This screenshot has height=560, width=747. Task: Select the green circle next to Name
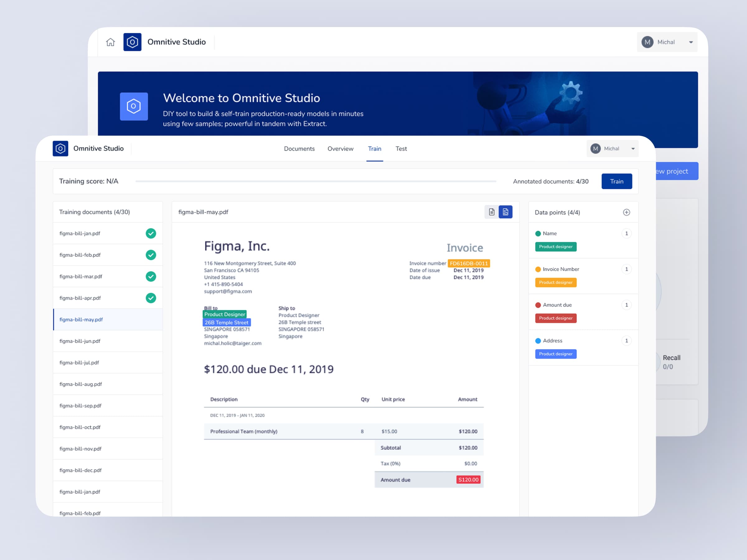coord(538,233)
